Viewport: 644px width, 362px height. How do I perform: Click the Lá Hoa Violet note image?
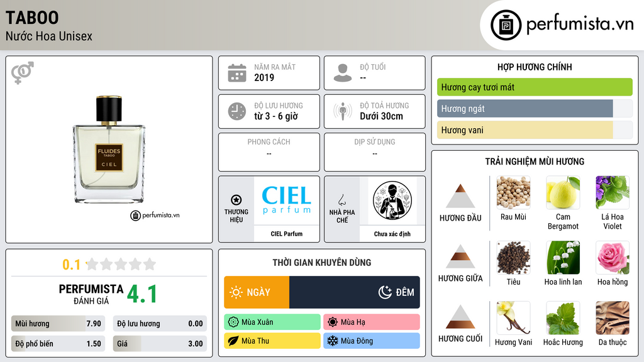pyautogui.click(x=613, y=192)
